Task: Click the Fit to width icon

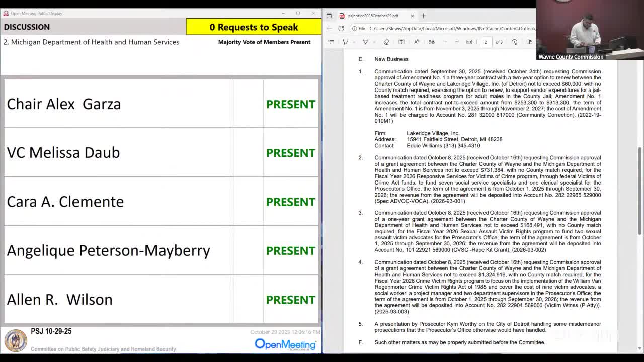Action: coord(469,42)
